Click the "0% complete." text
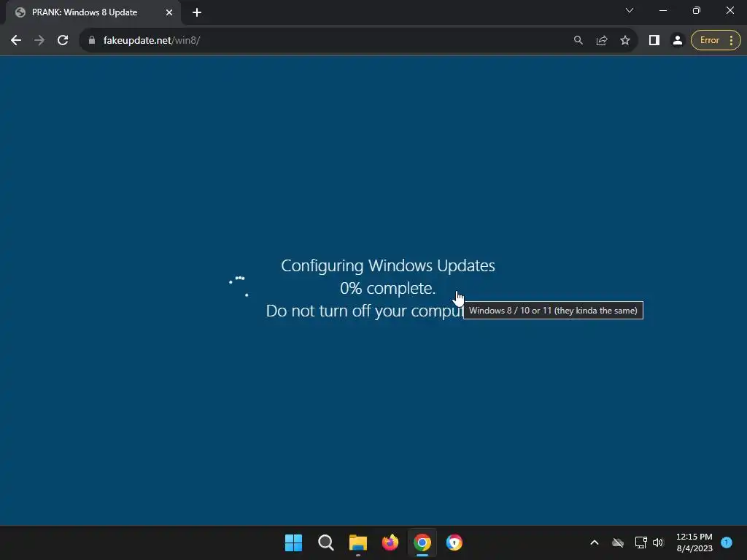Screen dimensions: 747x560 (388, 288)
